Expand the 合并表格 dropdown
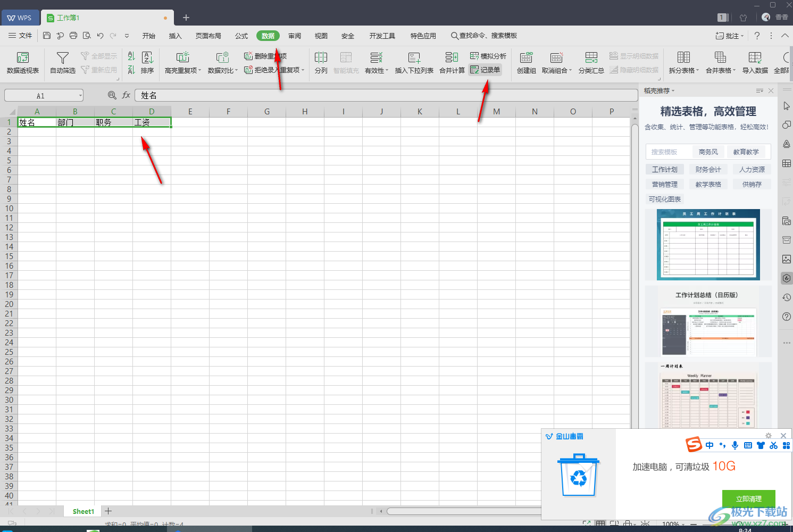 (734, 70)
